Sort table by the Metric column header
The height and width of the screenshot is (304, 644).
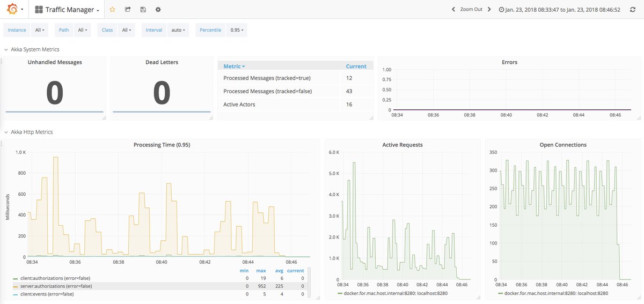(x=234, y=66)
